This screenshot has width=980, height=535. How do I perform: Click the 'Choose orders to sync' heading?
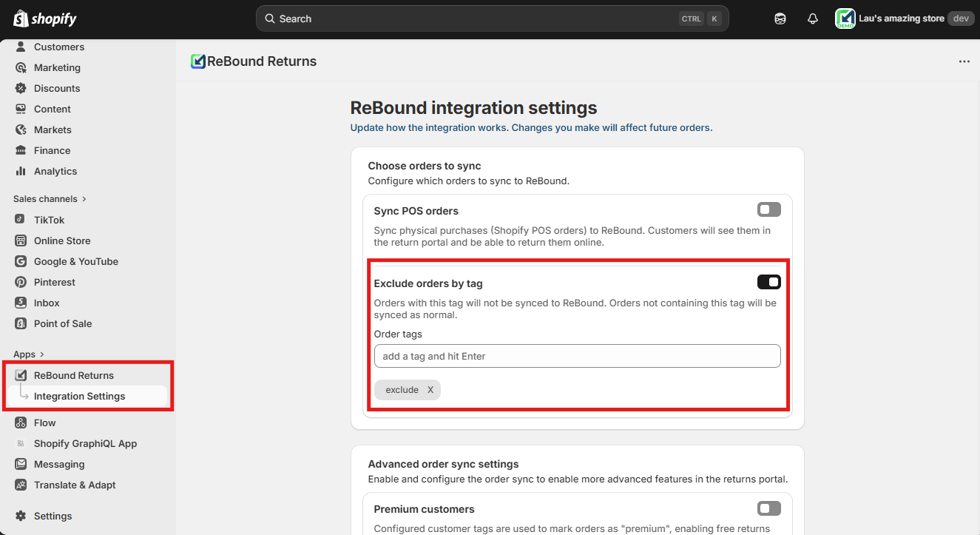(425, 166)
